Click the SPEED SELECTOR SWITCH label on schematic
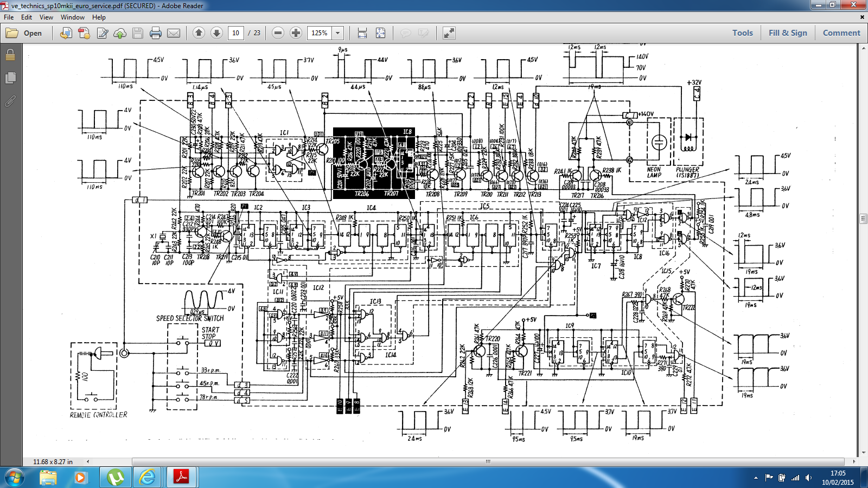 coord(190,318)
